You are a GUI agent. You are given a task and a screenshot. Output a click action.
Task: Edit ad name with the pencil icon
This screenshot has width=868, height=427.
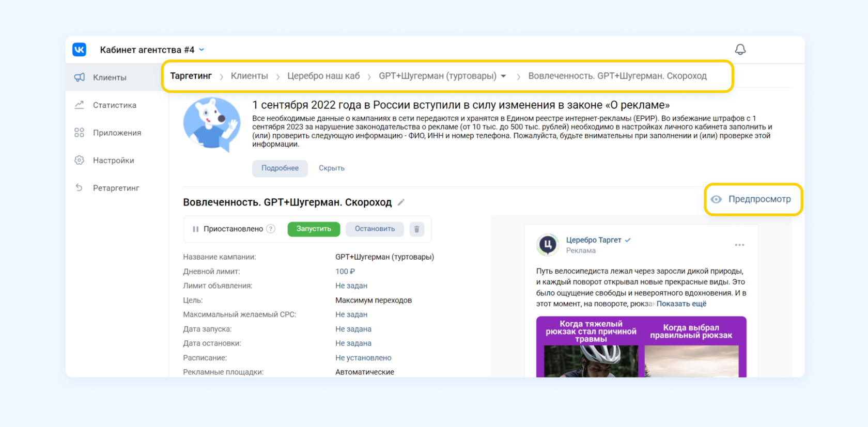click(x=401, y=202)
